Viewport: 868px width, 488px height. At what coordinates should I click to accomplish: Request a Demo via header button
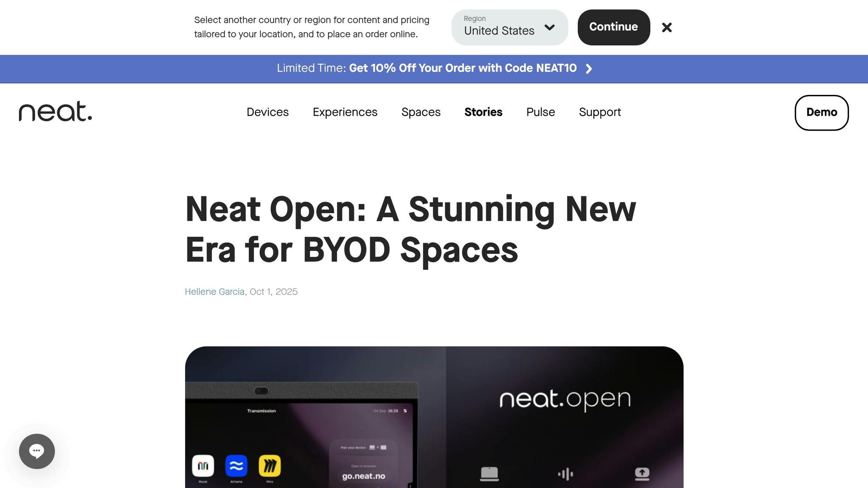[821, 113]
